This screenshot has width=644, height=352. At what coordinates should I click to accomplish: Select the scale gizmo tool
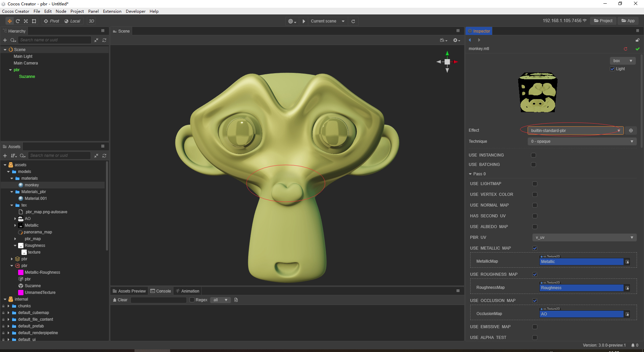(26, 21)
